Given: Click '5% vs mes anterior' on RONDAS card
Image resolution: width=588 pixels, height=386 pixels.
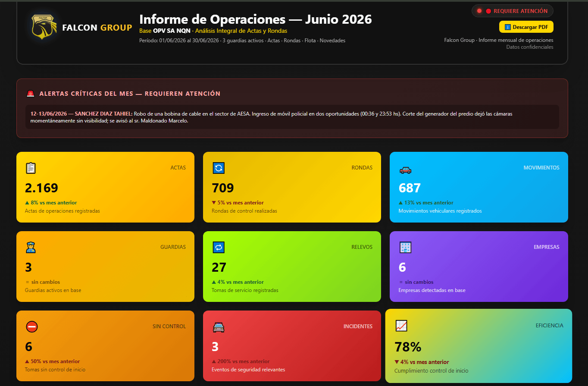Looking at the screenshot, I should pyautogui.click(x=238, y=203).
